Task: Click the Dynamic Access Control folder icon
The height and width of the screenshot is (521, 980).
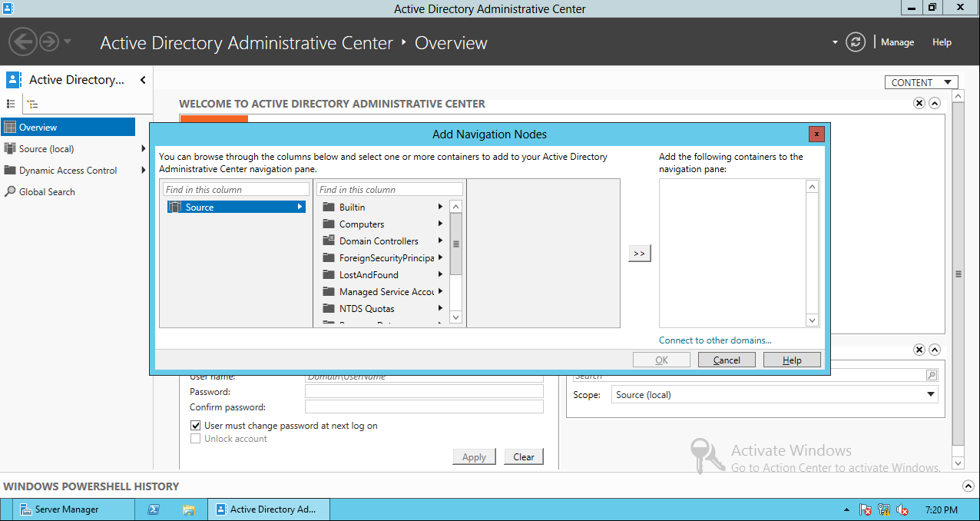Action: (x=11, y=170)
